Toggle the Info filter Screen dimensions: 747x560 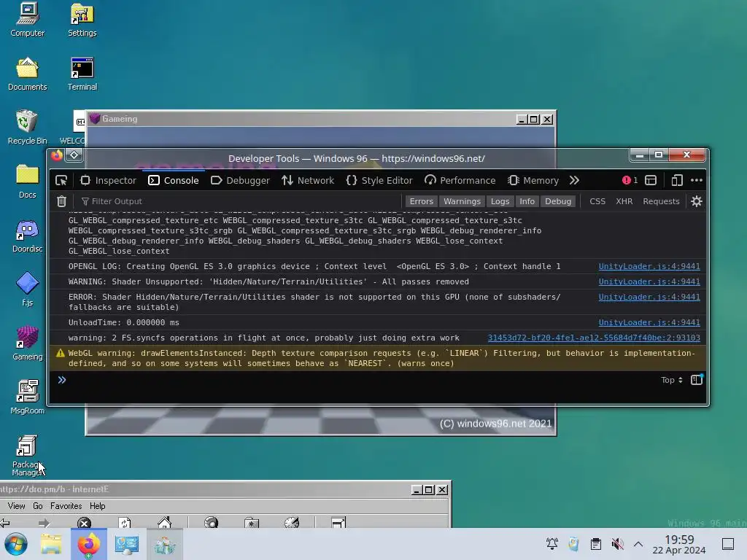click(x=527, y=201)
